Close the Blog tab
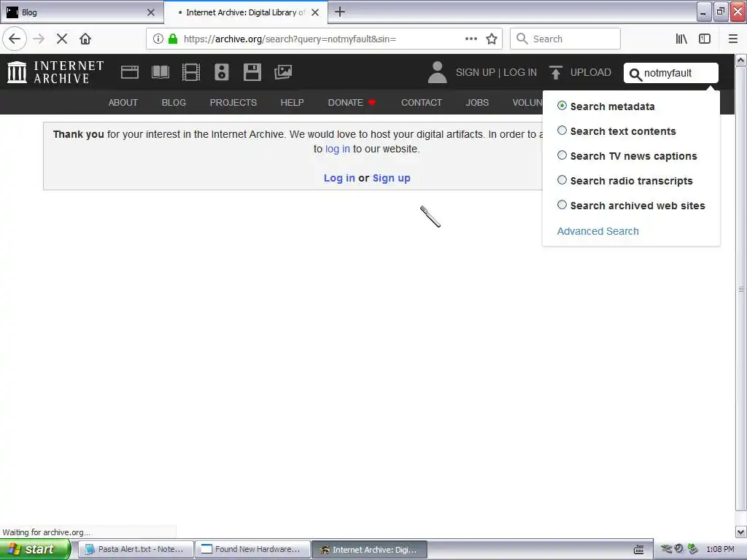 [151, 12]
